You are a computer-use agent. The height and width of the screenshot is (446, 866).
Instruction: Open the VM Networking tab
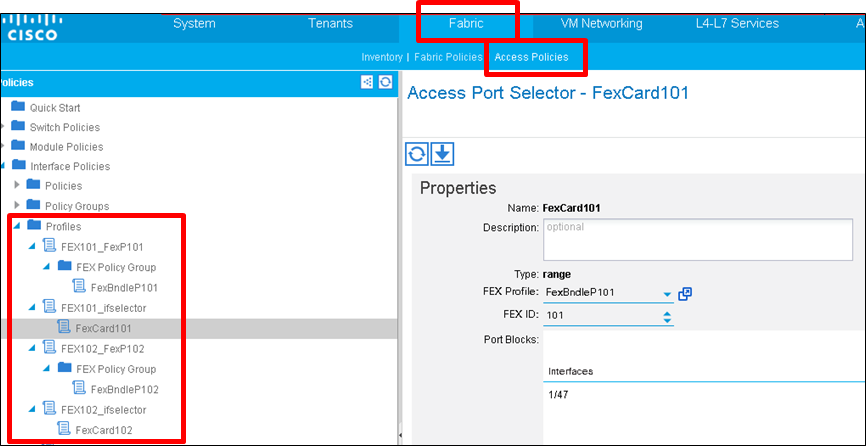[601, 24]
